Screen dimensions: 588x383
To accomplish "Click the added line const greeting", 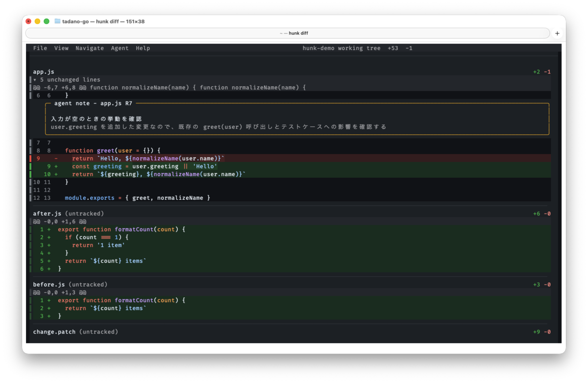I will point(290,166).
